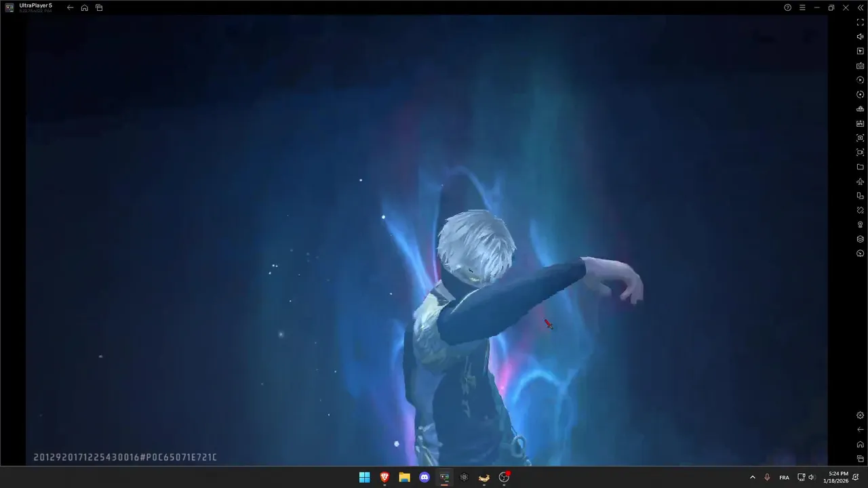868x488 pixels.
Task: Open the hamburger menu in title bar
Action: [802, 7]
